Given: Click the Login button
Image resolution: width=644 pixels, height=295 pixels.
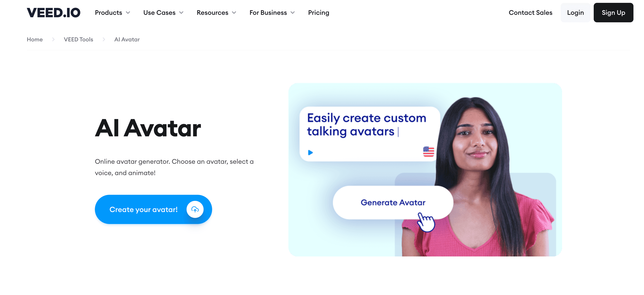Looking at the screenshot, I should point(575,13).
